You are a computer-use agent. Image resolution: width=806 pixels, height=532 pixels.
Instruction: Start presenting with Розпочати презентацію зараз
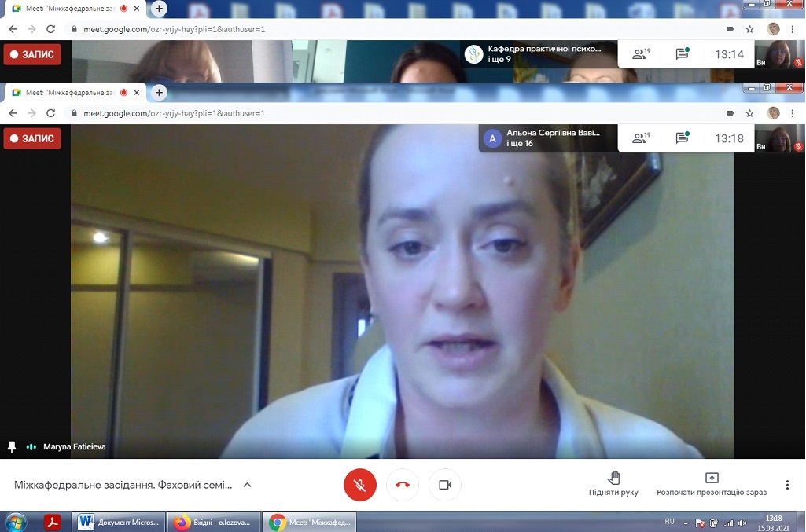[711, 484]
